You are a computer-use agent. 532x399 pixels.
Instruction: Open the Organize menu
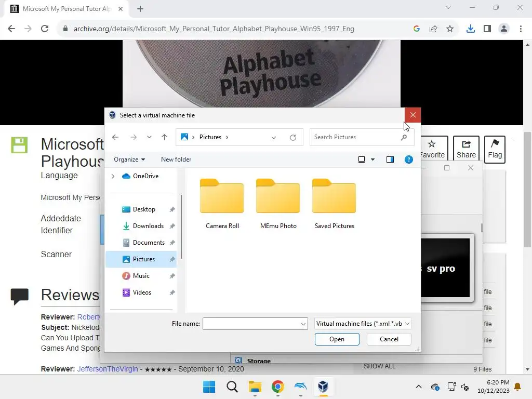pyautogui.click(x=129, y=159)
